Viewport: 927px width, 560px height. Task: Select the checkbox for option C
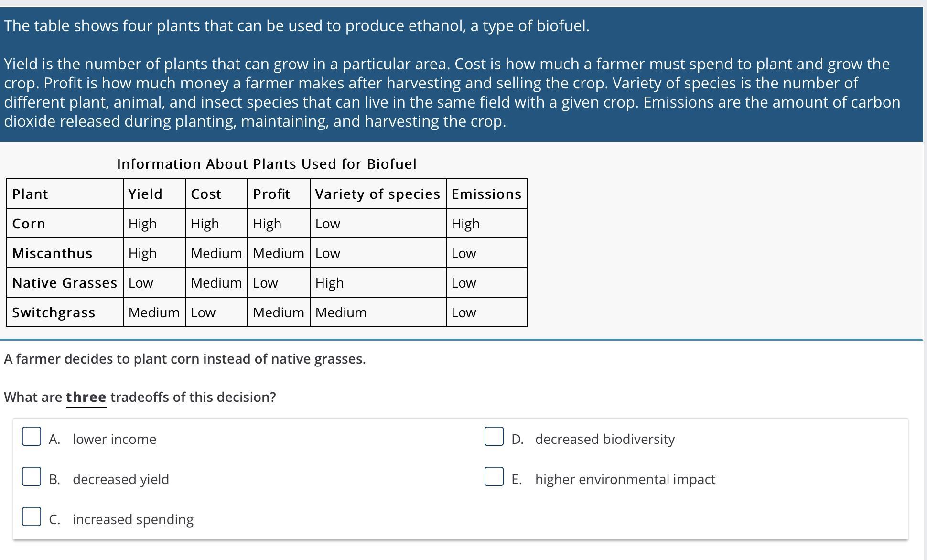point(32,517)
